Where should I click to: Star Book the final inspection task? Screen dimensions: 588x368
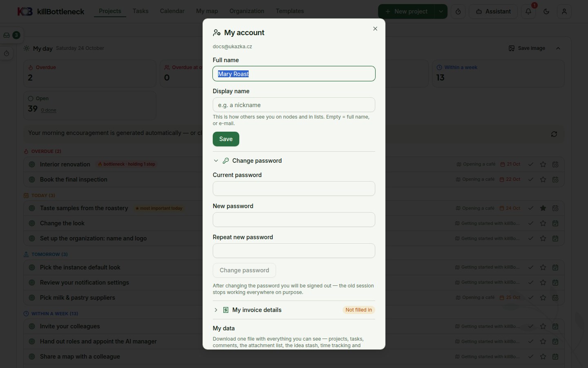pyautogui.click(x=543, y=180)
